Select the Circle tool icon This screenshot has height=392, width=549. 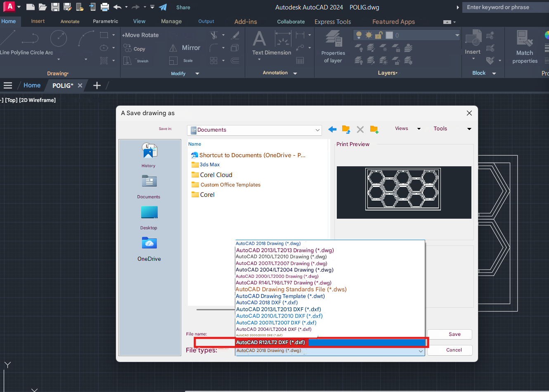tap(59, 38)
